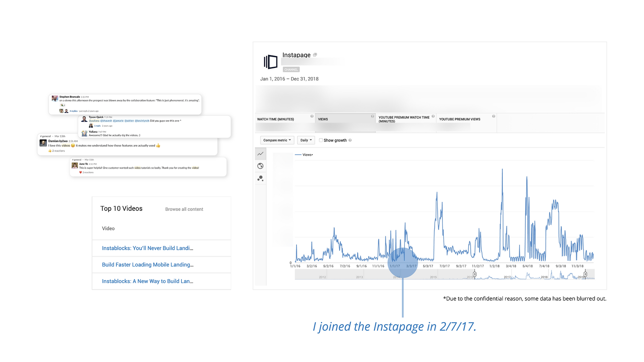Click June Ye's avatar
The image size is (644, 362).
click(74, 165)
